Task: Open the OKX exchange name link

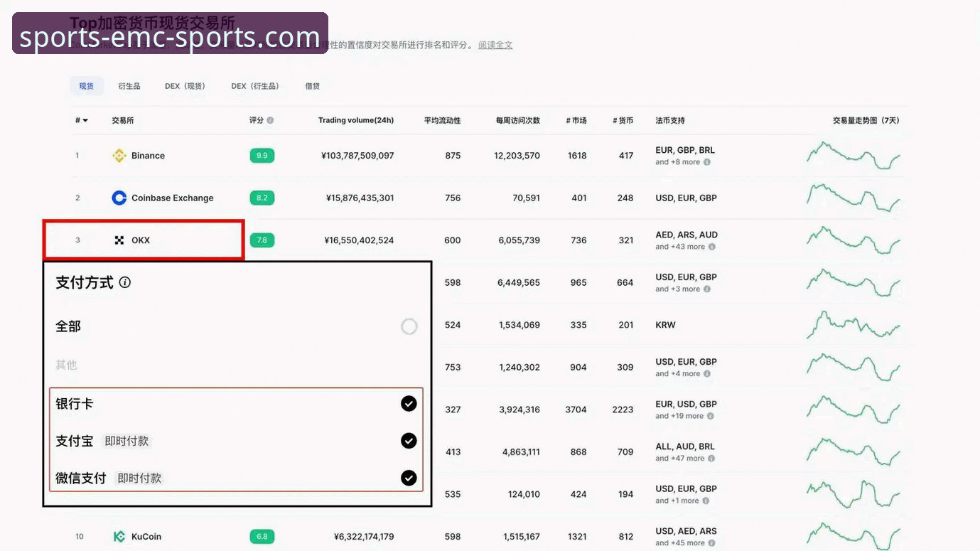Action: click(141, 240)
